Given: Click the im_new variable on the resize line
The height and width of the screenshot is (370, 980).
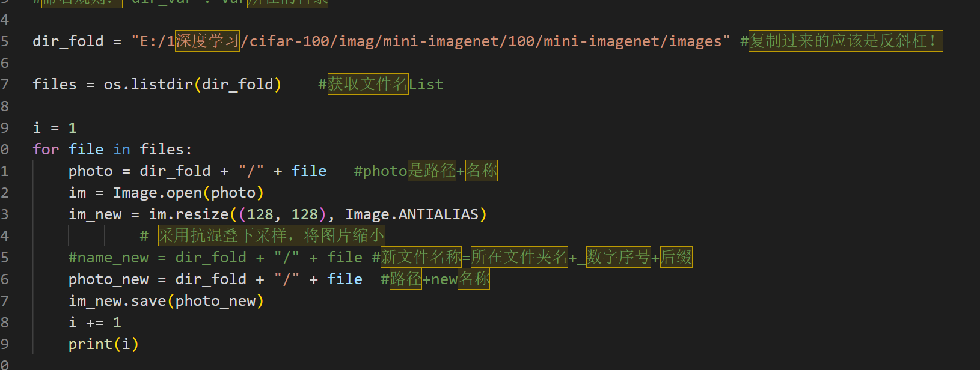Looking at the screenshot, I should click(x=95, y=214).
